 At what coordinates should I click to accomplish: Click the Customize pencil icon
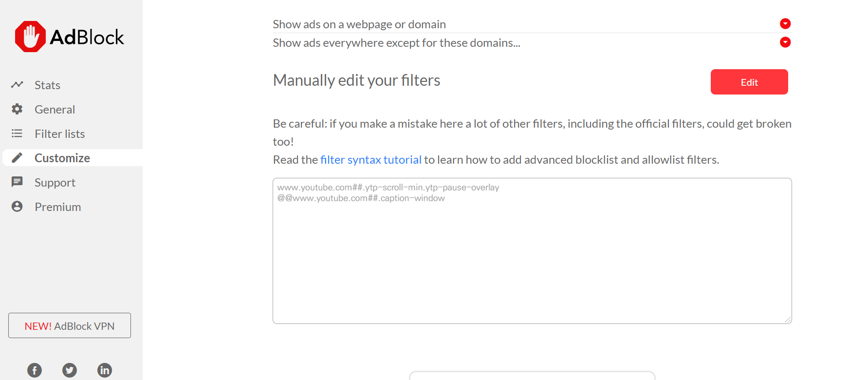(17, 158)
